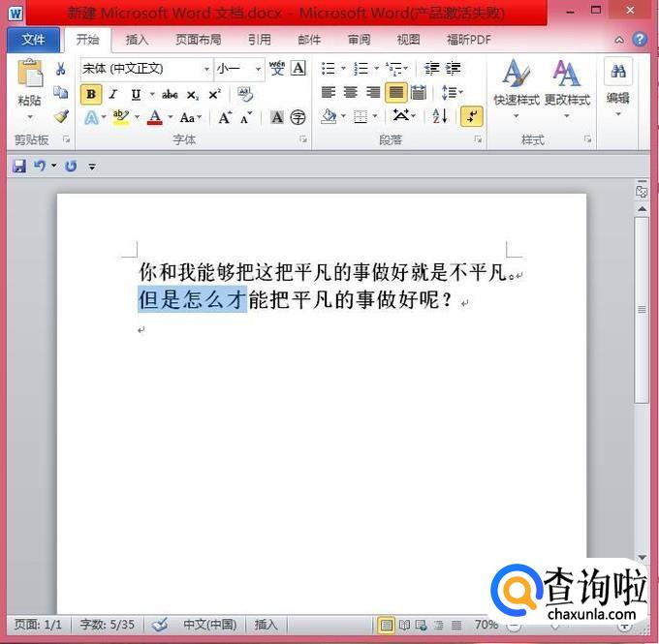Open the font name 宋体 dropdown
Screen dimensions: 659x644
tap(206, 69)
